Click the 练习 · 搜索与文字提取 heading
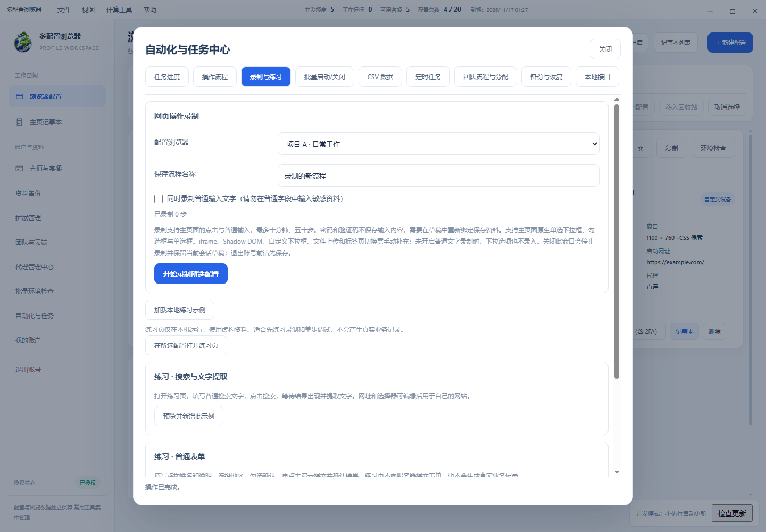 point(191,377)
